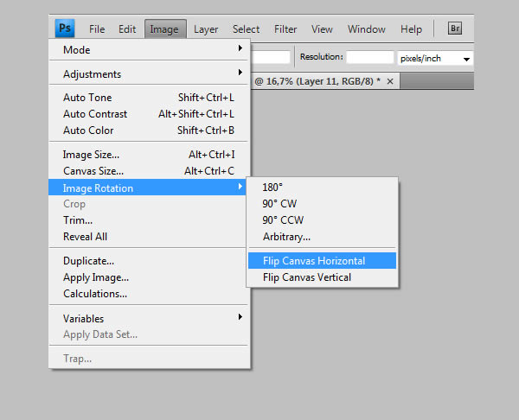This screenshot has width=519, height=420.
Task: Expand the Adjustments submenu
Action: 148,73
